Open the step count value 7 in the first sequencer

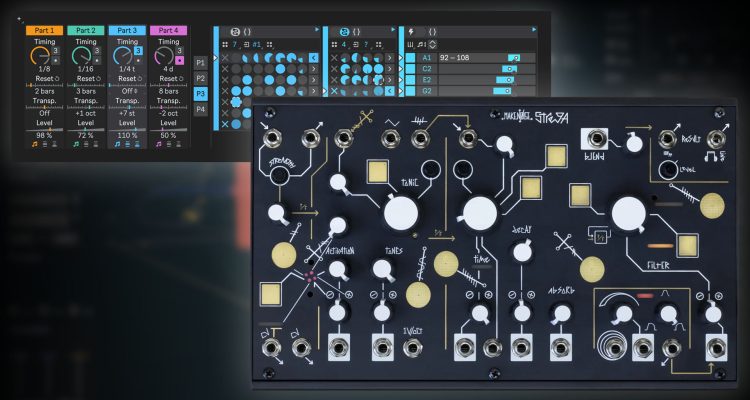235,44
